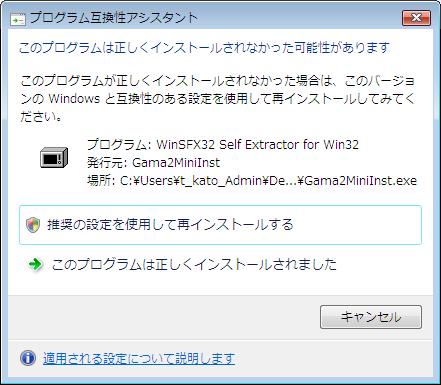Close the Program Compatibility Assistant dialog

416,17
